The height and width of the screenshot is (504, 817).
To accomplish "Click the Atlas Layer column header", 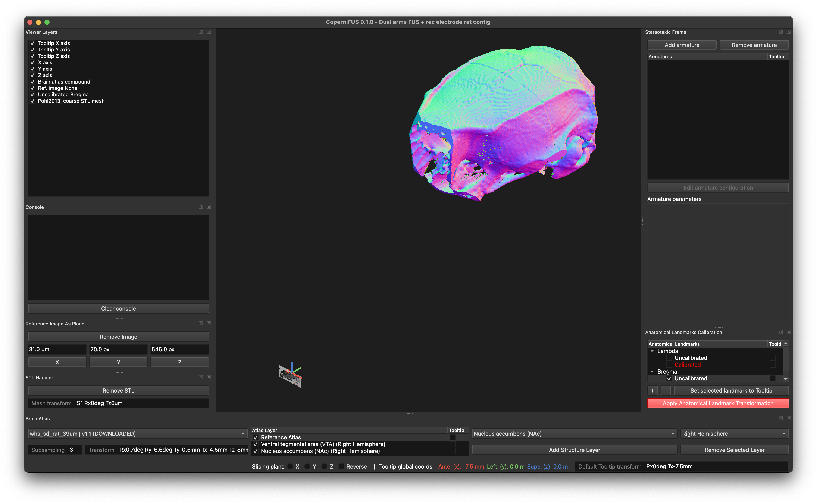I will (x=349, y=430).
